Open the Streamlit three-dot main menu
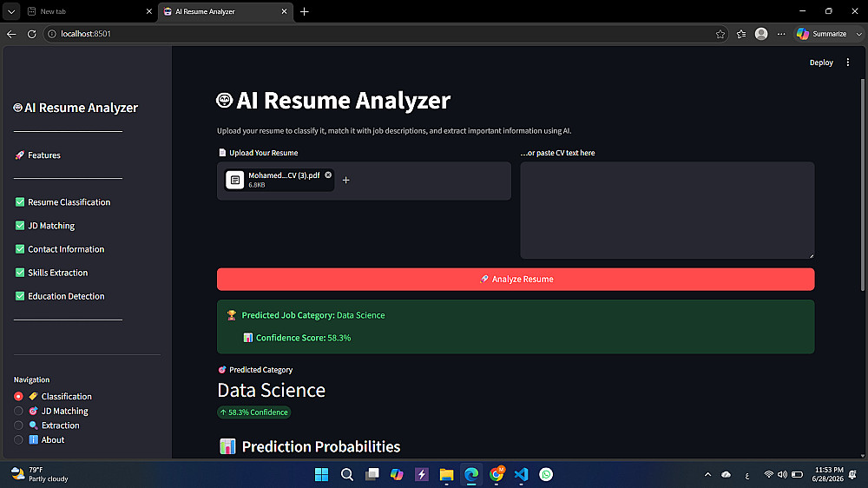 (x=847, y=63)
